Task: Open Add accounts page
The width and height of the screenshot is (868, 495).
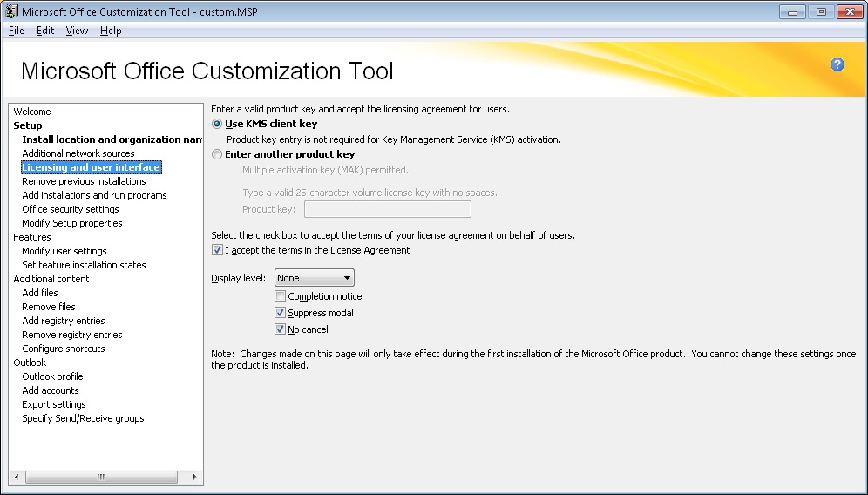Action: coord(51,390)
